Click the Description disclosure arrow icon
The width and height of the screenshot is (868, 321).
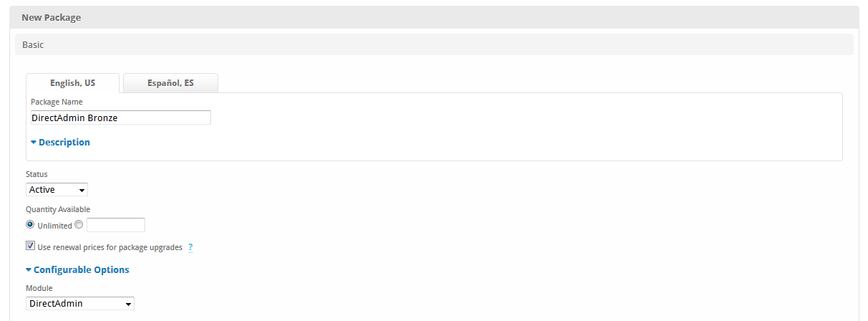pos(34,143)
